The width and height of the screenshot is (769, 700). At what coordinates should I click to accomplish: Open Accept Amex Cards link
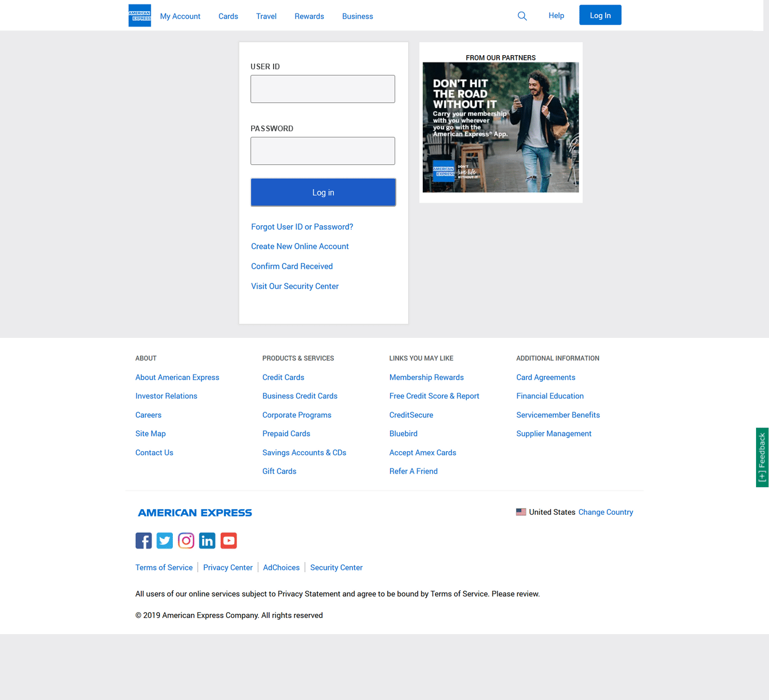point(423,453)
